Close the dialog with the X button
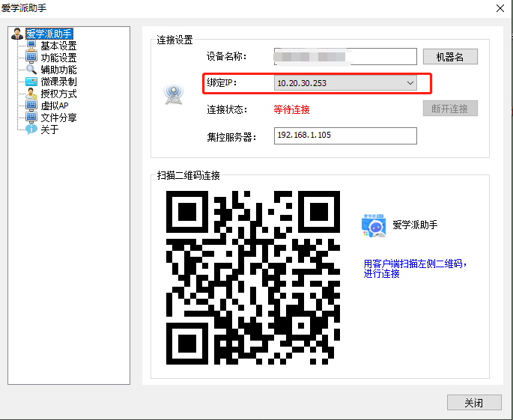 point(500,8)
